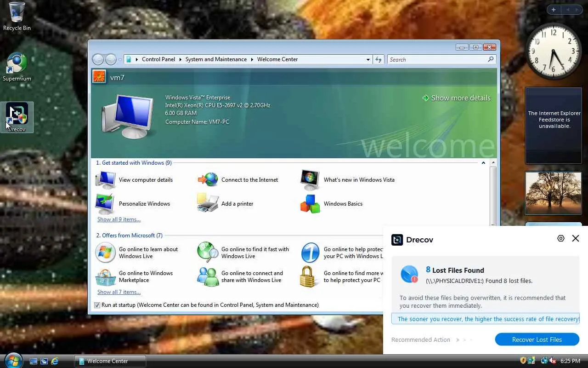Click the Add a printer icon

(x=208, y=203)
